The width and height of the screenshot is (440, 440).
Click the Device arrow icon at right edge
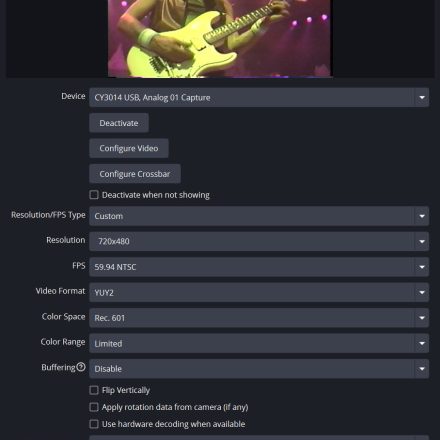coord(422,97)
